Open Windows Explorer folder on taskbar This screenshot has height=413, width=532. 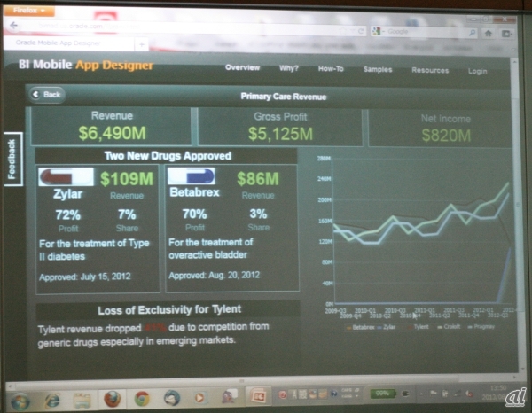pyautogui.click(x=82, y=400)
